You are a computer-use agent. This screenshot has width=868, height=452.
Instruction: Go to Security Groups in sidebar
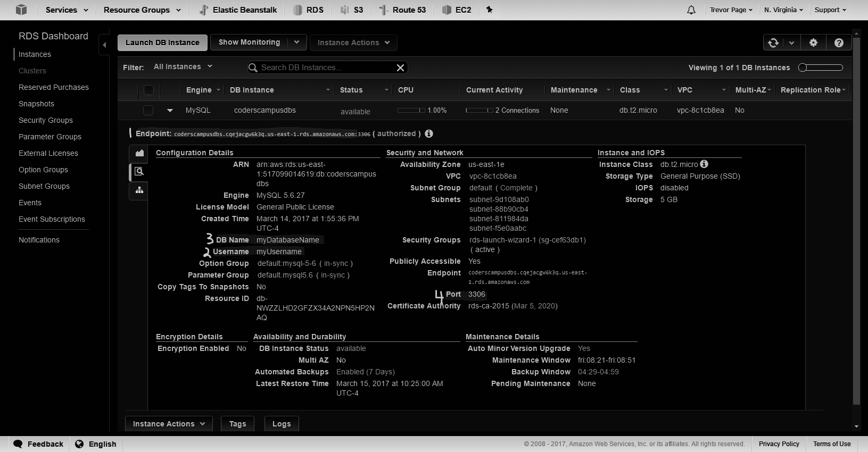tap(46, 120)
